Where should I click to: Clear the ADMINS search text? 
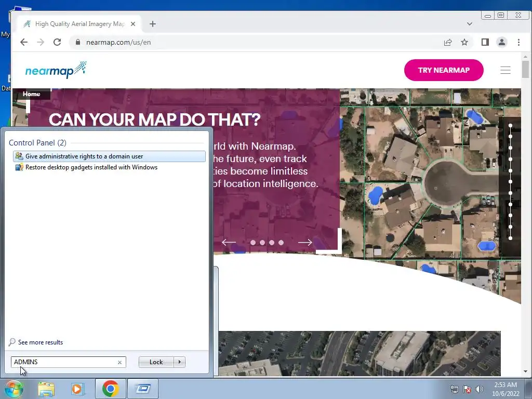[x=120, y=362]
